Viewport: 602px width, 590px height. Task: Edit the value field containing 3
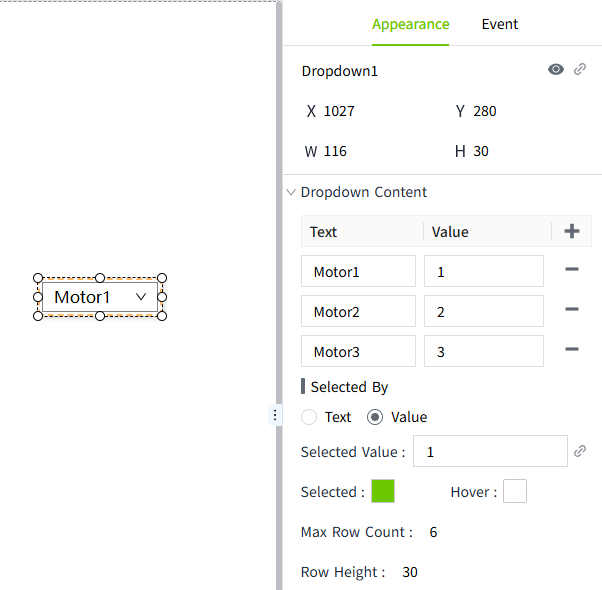tap(483, 351)
